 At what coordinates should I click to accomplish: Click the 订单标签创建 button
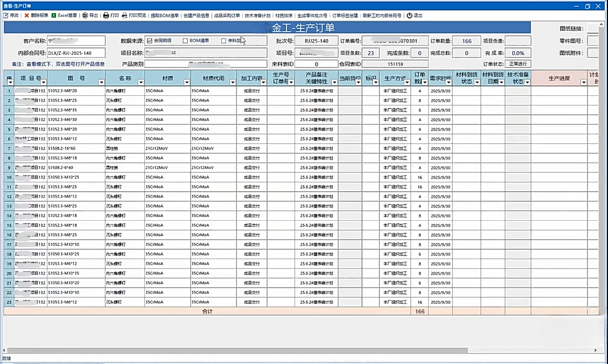[x=345, y=16]
